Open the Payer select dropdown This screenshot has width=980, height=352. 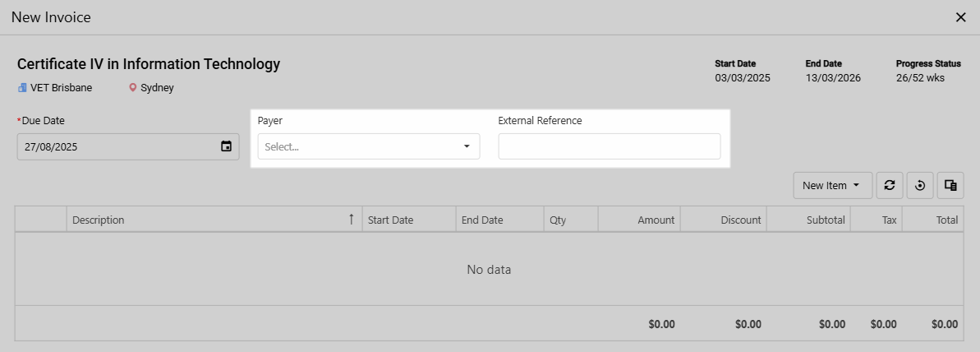pyautogui.click(x=368, y=146)
